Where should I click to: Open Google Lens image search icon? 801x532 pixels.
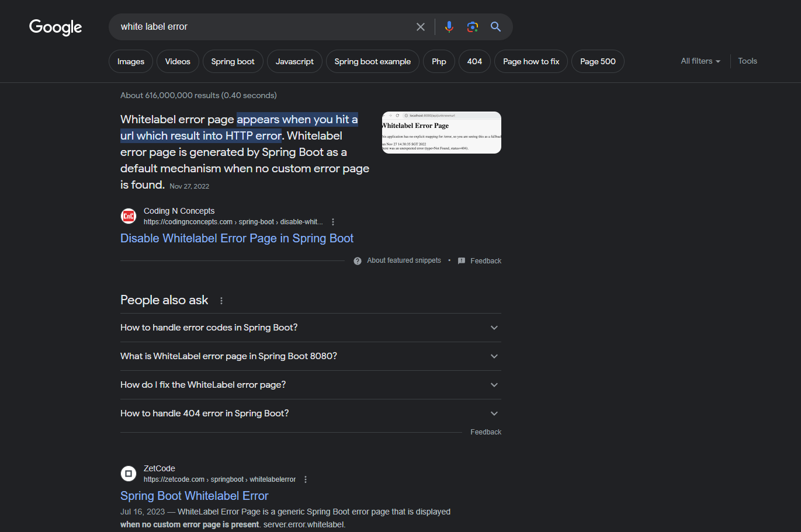pyautogui.click(x=472, y=27)
